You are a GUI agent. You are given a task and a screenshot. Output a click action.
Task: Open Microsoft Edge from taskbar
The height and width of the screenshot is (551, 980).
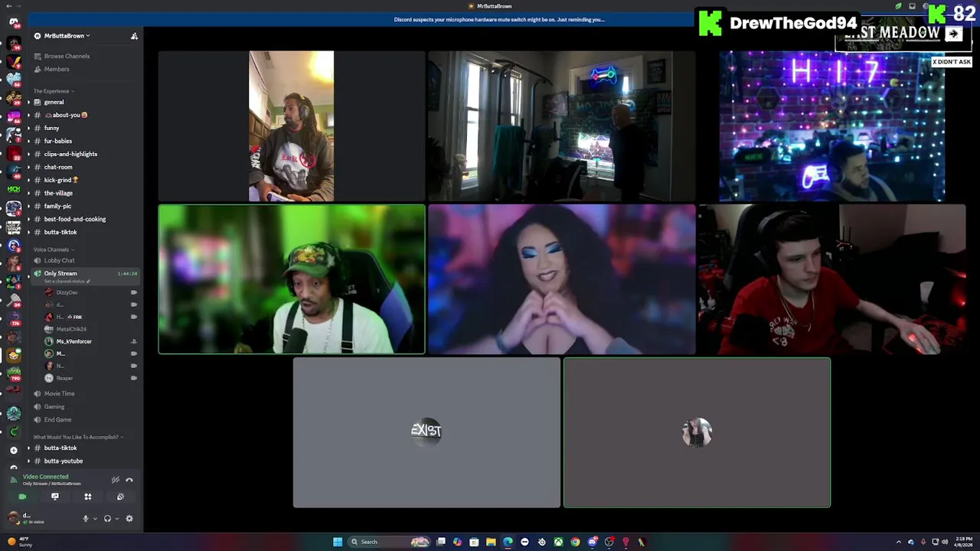508,542
